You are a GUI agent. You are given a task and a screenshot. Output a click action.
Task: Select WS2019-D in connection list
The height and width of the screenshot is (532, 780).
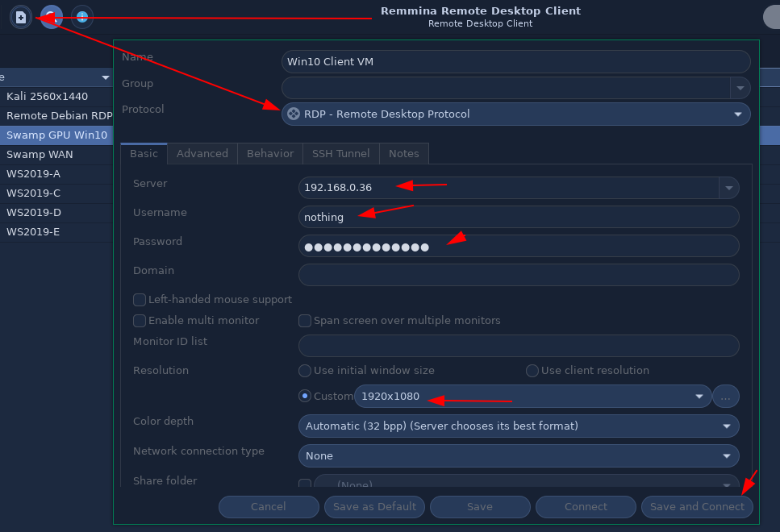coord(56,213)
